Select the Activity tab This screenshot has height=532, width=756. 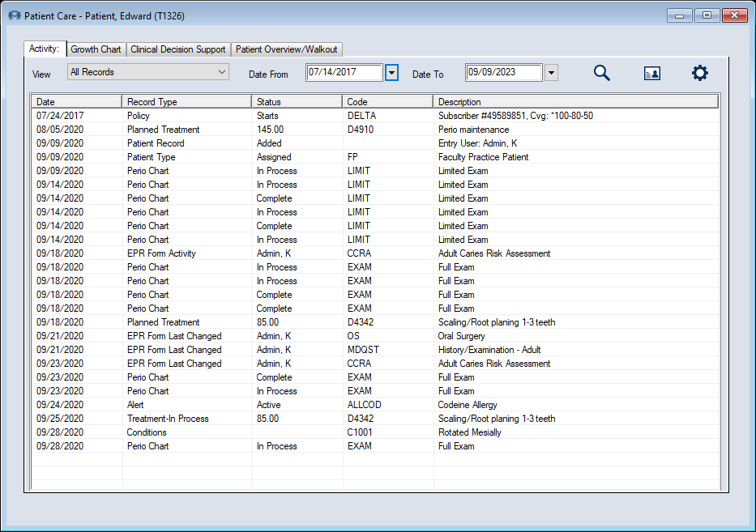(44, 49)
